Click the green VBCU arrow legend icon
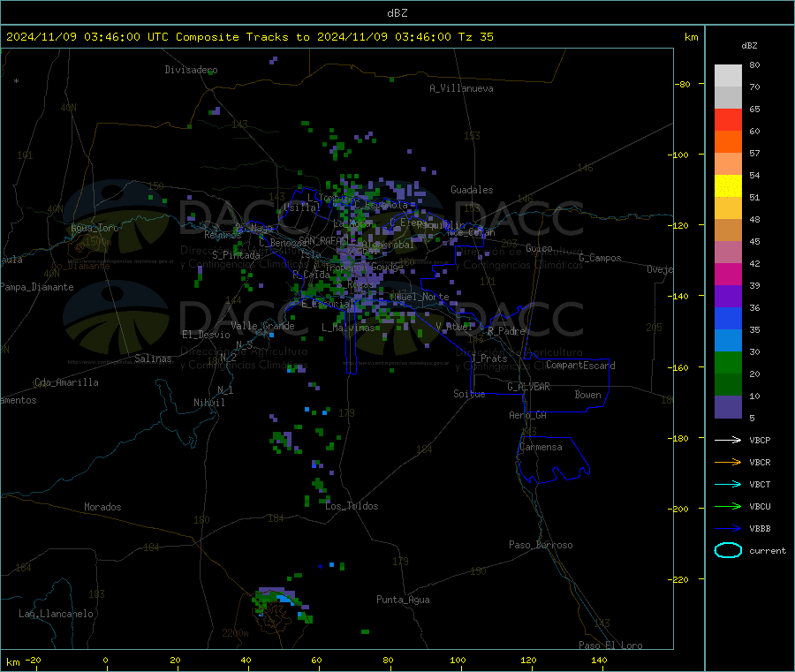The height and width of the screenshot is (672, 795). pyautogui.click(x=728, y=506)
